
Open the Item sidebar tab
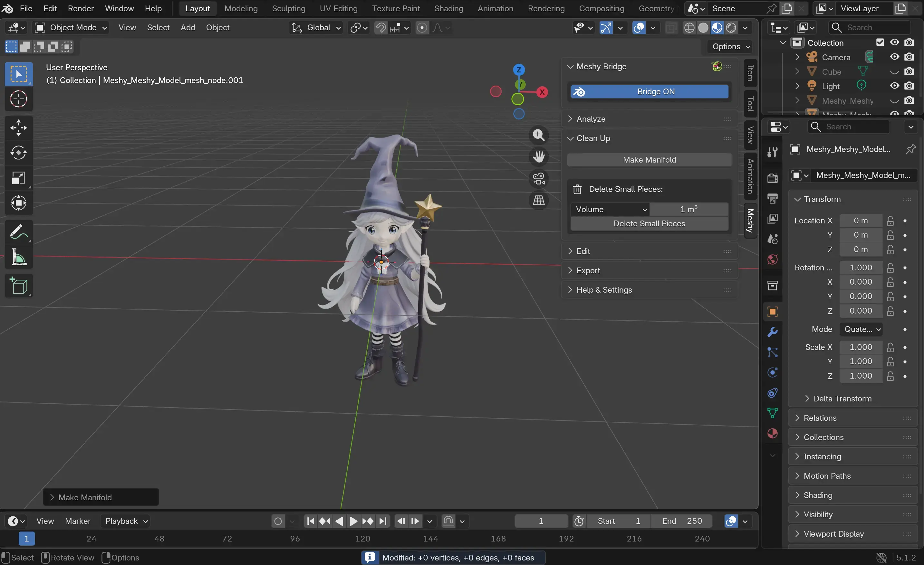[750, 73]
